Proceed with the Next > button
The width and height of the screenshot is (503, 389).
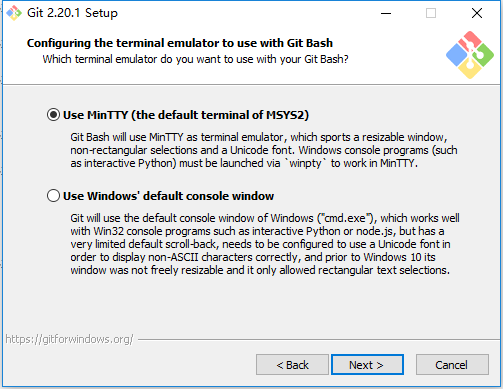(x=367, y=365)
